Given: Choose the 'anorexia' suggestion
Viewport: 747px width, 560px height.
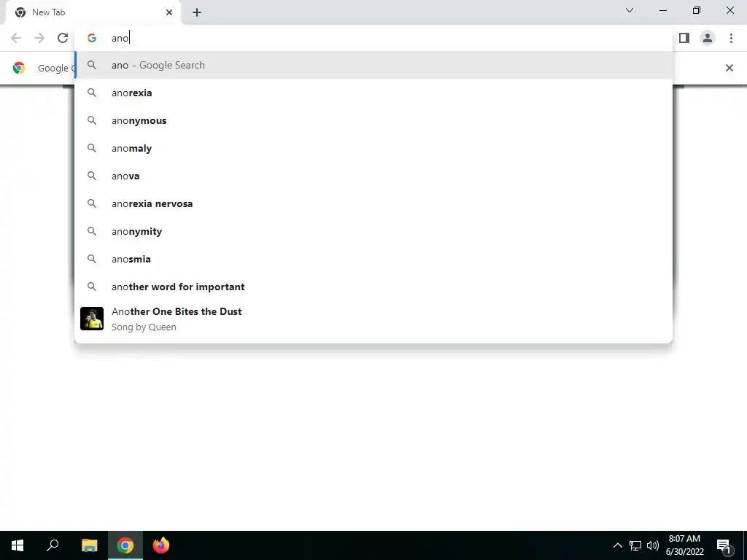Looking at the screenshot, I should click(x=373, y=93).
